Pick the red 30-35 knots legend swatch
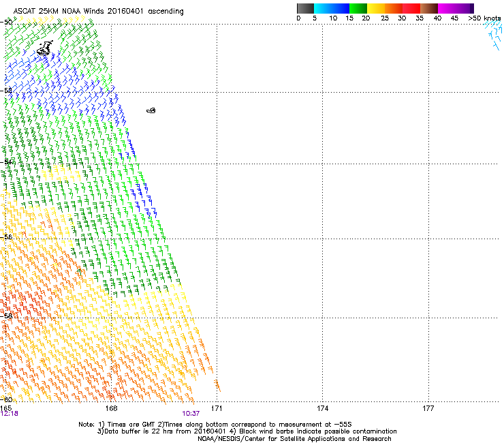The height and width of the screenshot is (443, 504). click(411, 8)
